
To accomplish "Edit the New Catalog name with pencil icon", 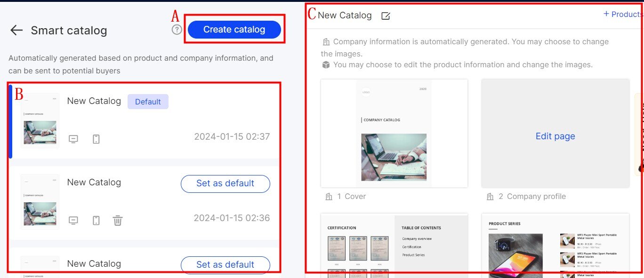I will (x=386, y=16).
